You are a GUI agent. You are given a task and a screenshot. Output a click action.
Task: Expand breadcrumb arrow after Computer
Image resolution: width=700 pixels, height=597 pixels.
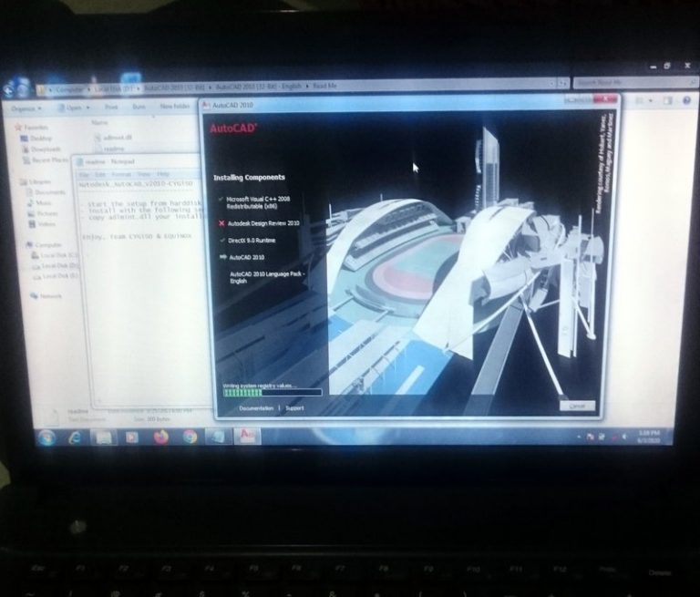point(88,89)
